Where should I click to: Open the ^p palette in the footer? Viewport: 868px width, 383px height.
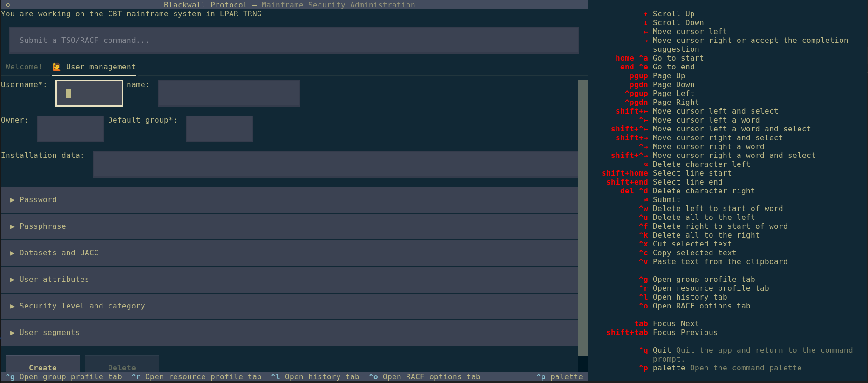tap(560, 377)
